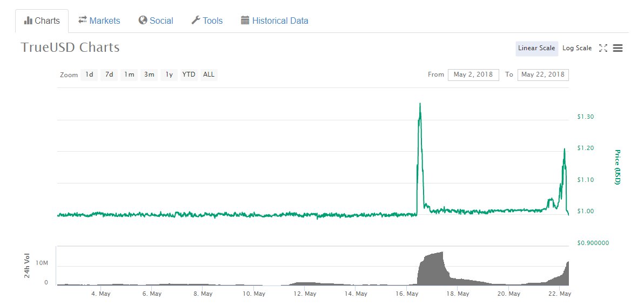Click the May 16 price spike peak
Image resolution: width=644 pixels, height=306 pixels.
[x=420, y=104]
